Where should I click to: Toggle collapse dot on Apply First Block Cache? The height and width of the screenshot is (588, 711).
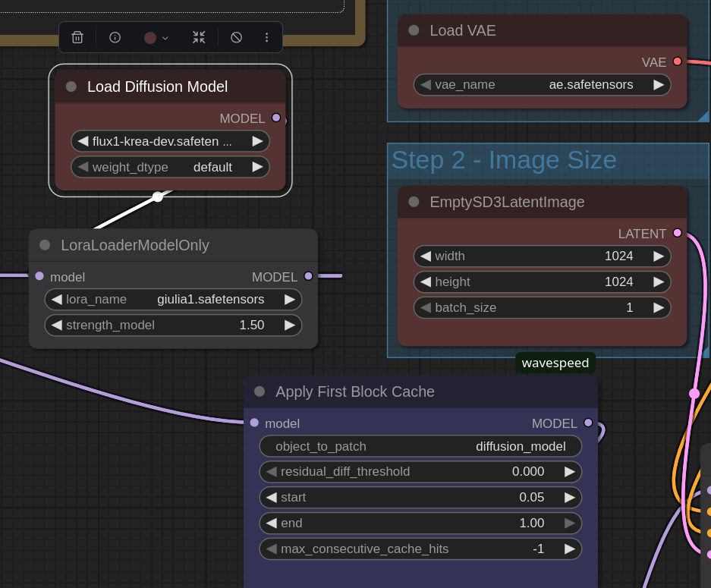click(260, 391)
